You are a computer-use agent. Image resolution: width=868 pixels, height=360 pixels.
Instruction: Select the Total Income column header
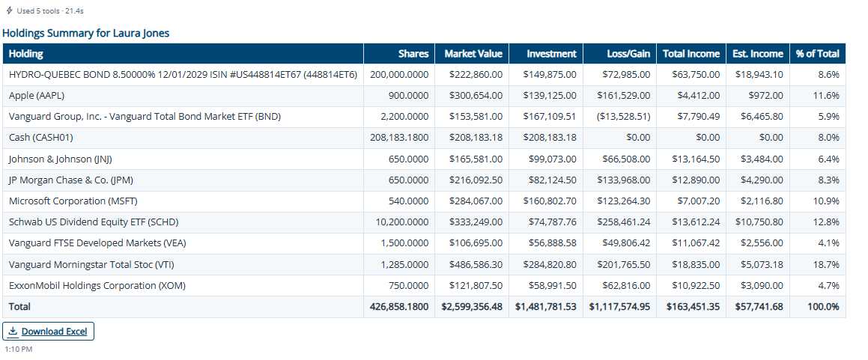[691, 54]
